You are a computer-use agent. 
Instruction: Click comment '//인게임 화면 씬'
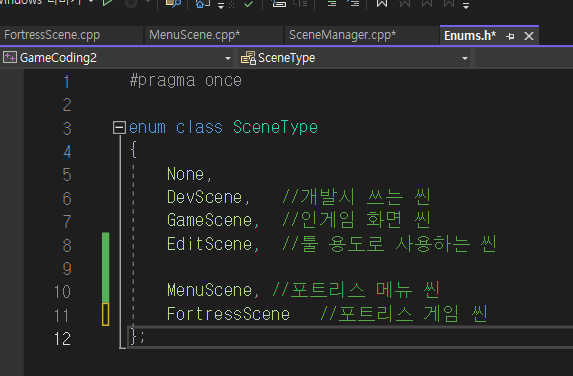tap(356, 220)
